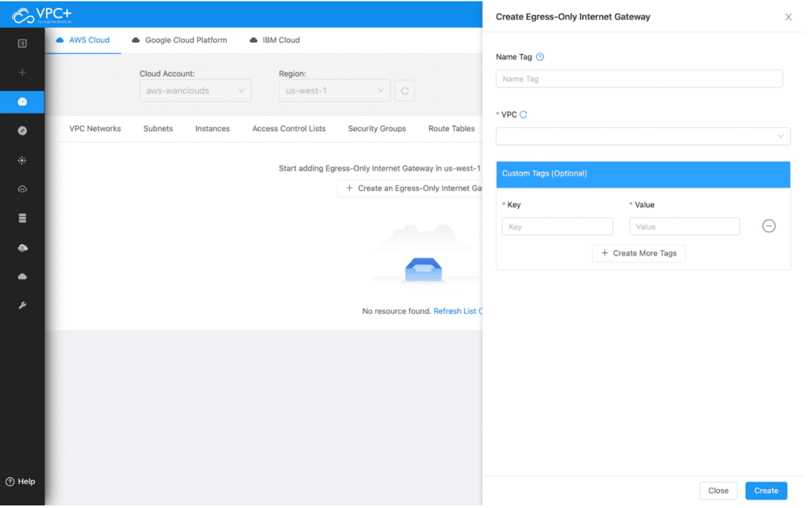Focus the Name Tag input field
812x508 pixels.
639,79
